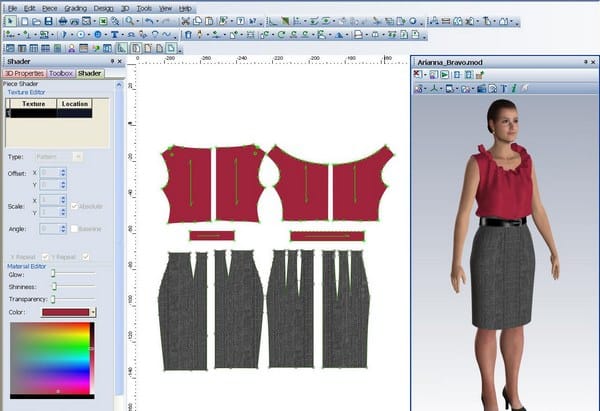The image size is (600, 411).
Task: Click the axes icon in 3D window toolbar
Action: click(434, 89)
